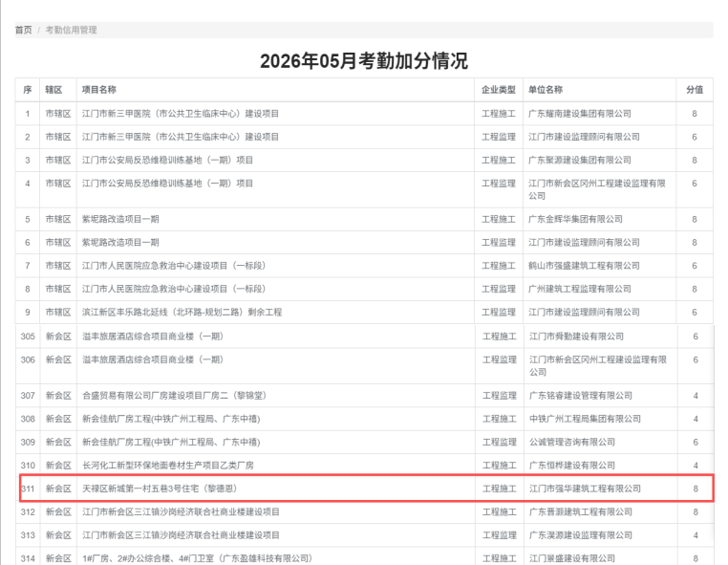Select row 308 project 新会佳航厂房工程
This screenshot has height=565, width=728.
(x=171, y=419)
